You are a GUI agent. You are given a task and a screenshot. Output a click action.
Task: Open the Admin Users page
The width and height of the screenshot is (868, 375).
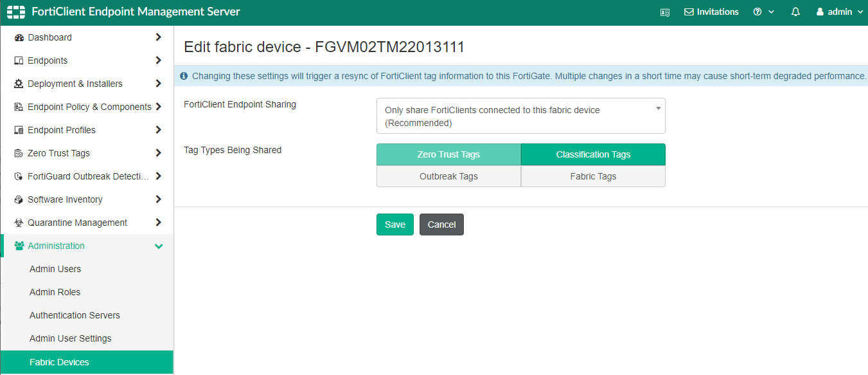coord(55,269)
